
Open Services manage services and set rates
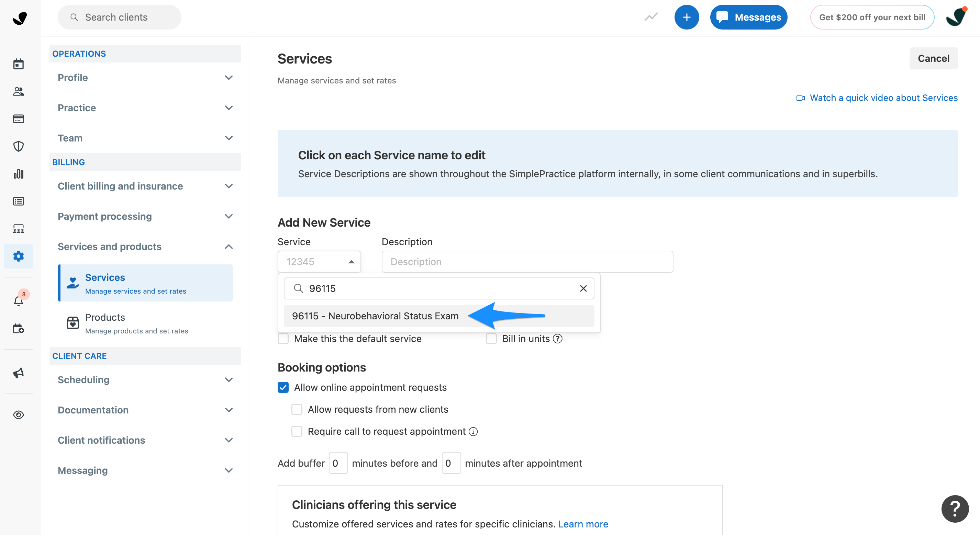click(145, 283)
